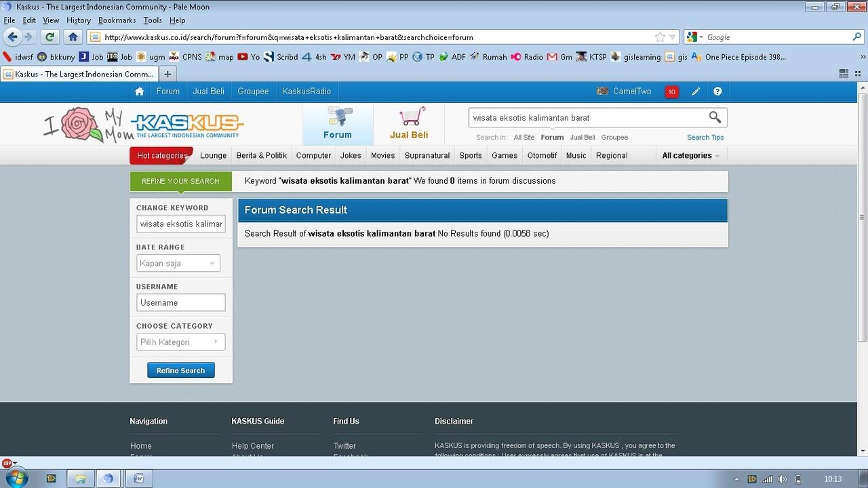Open the Otomotif category

(542, 155)
